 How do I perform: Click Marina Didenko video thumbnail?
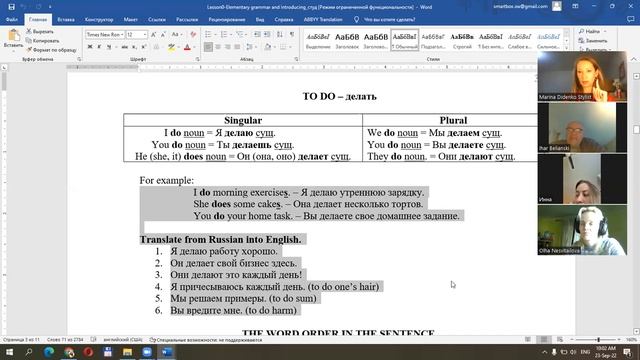[x=582, y=76]
